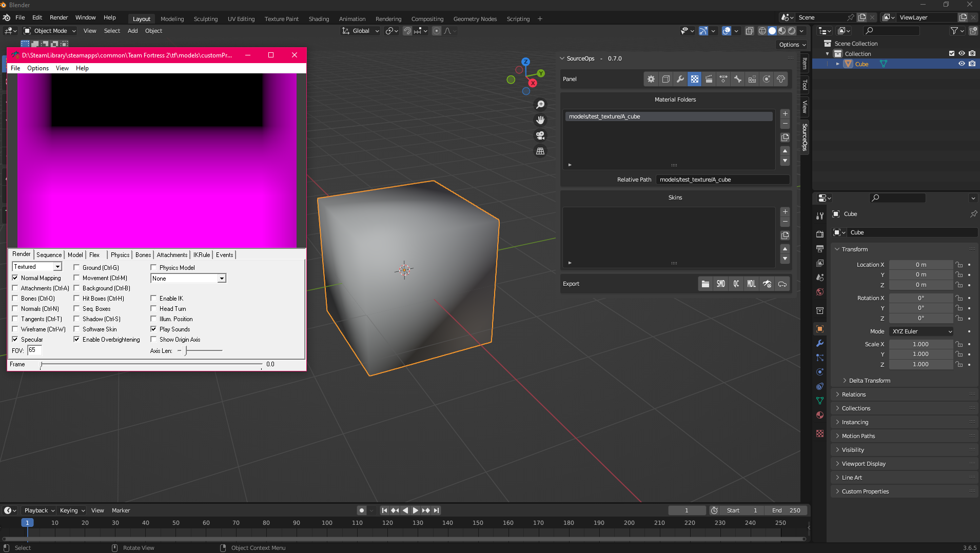Toggle the camera view gizmo

pos(540,135)
